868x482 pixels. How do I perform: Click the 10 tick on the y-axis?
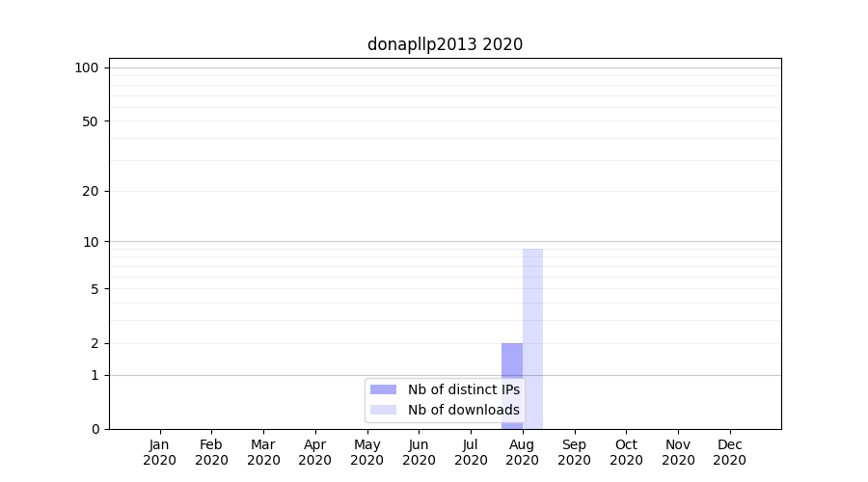coord(92,241)
